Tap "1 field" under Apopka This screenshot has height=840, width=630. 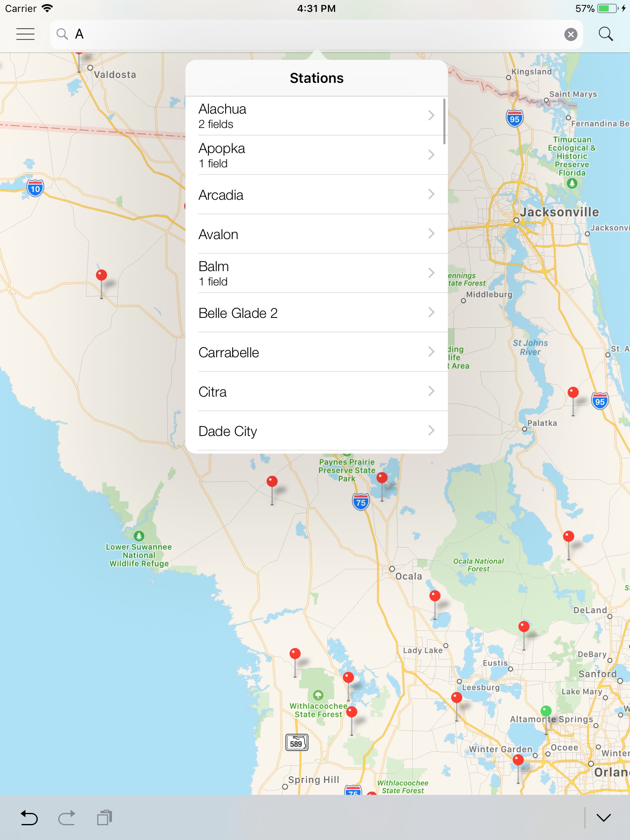[x=213, y=164]
